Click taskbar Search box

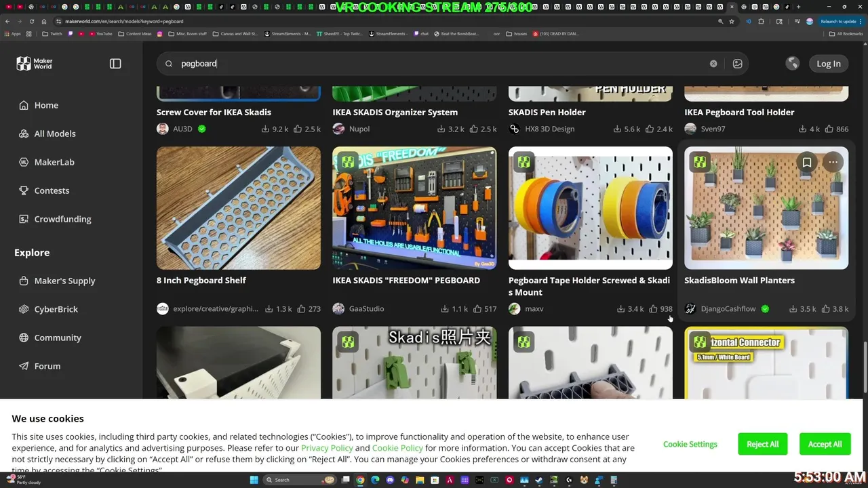pos(301,480)
